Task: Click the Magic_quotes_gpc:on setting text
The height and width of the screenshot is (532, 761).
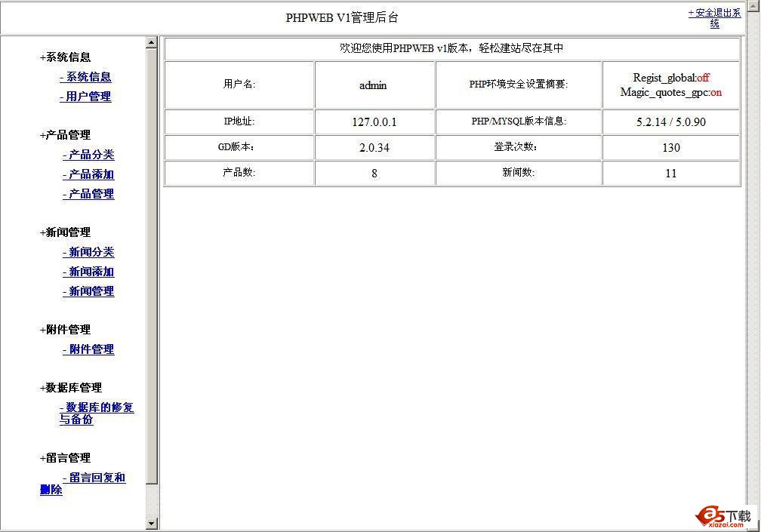Action: tap(670, 92)
